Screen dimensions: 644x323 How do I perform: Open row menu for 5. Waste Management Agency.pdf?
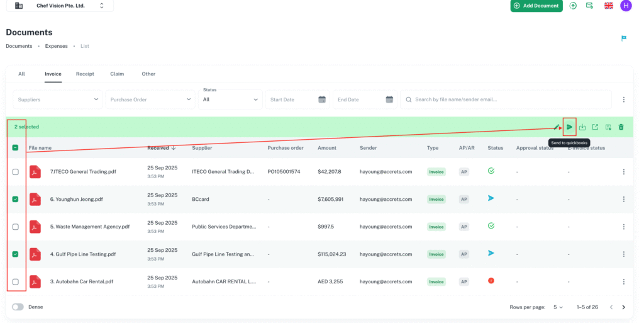[x=623, y=227]
